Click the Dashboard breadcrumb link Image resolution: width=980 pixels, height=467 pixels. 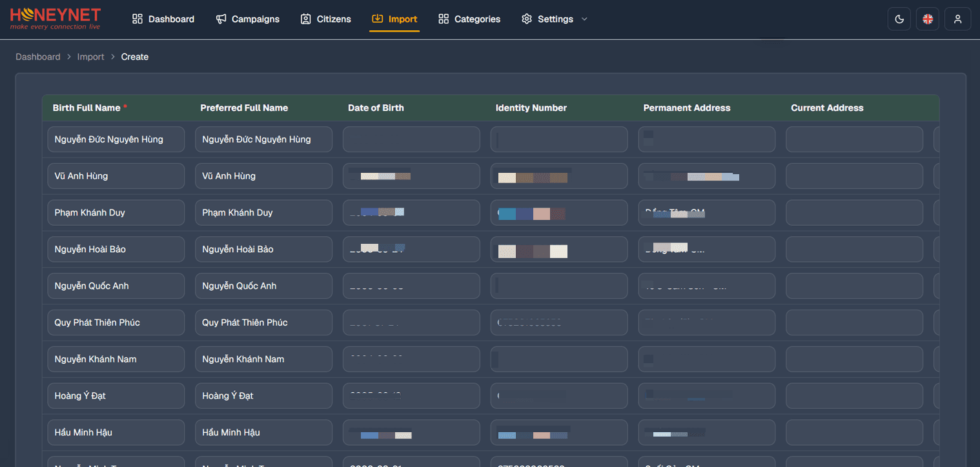click(x=38, y=57)
